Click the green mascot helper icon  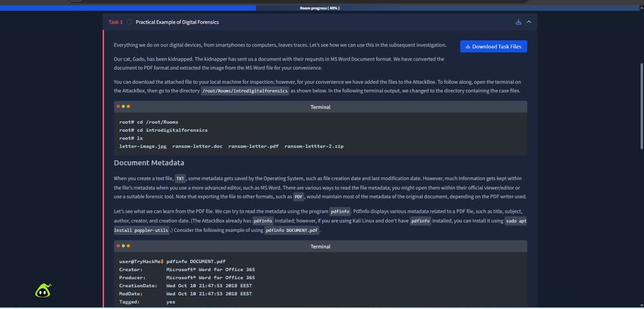43,291
